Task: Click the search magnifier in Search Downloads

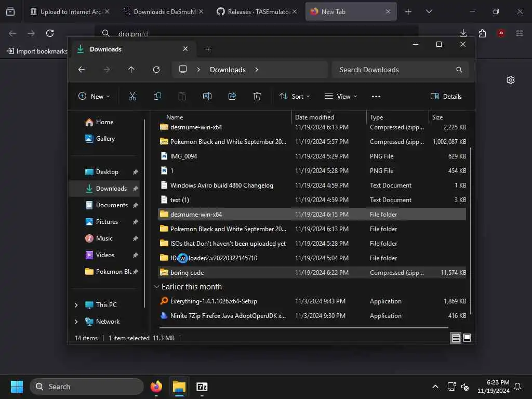Action: (x=459, y=70)
